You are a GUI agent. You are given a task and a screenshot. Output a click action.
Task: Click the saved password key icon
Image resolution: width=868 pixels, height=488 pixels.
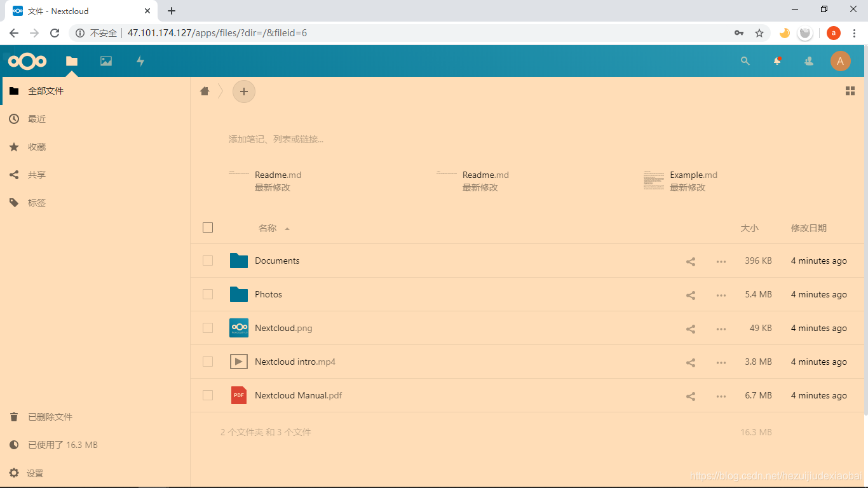[x=739, y=33]
